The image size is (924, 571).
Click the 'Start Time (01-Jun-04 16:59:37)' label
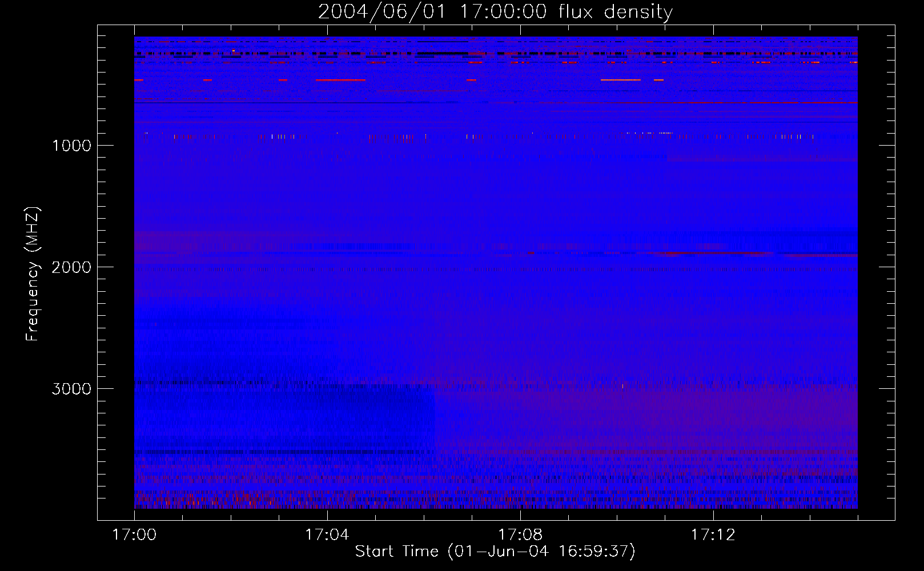[x=495, y=552]
